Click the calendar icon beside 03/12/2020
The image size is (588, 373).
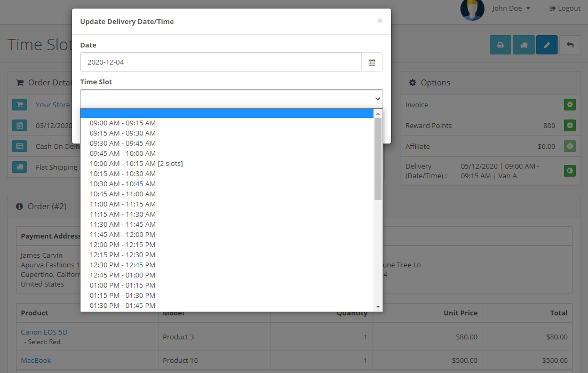tap(20, 125)
